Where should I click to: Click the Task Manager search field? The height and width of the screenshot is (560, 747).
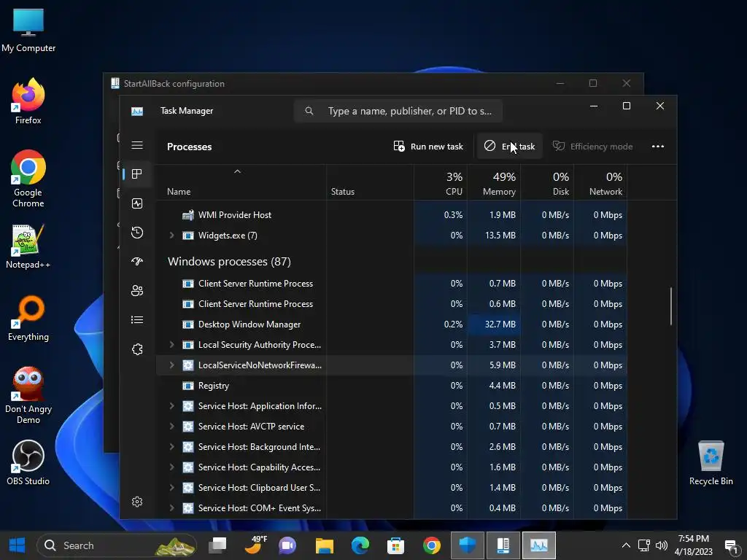[398, 111]
